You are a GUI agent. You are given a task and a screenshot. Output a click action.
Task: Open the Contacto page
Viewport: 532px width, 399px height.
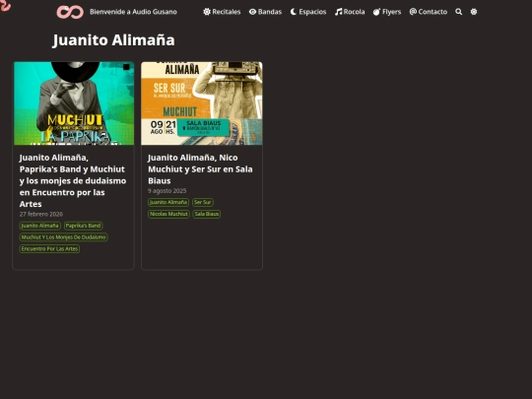point(429,12)
